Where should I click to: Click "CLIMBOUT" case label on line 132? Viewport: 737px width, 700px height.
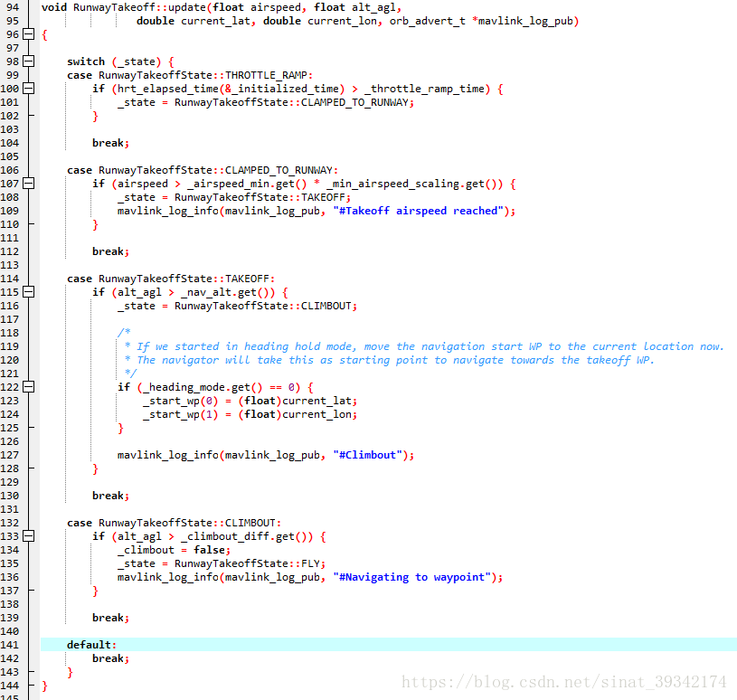click(250, 524)
